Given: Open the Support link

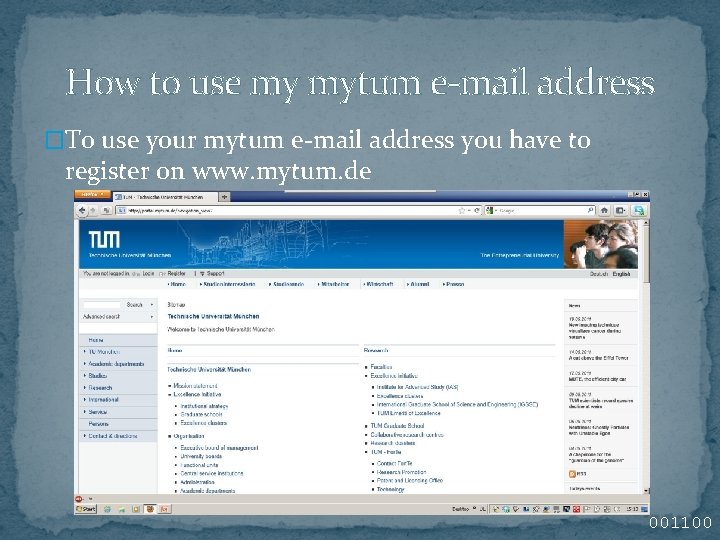Looking at the screenshot, I should pyautogui.click(x=215, y=274).
